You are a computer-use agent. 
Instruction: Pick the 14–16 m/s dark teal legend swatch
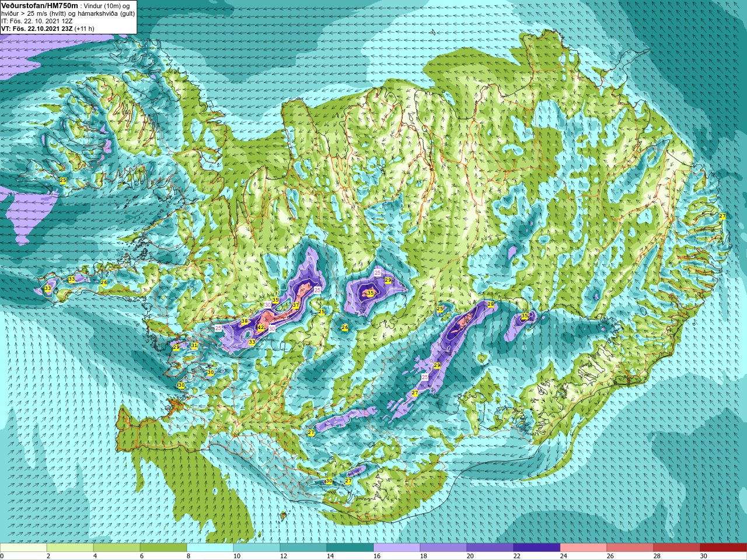coord(350,548)
